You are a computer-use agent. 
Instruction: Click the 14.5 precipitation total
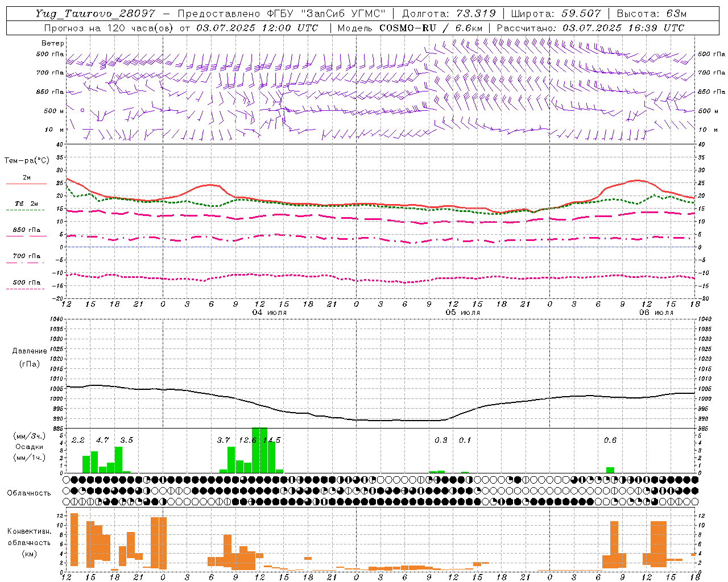click(272, 440)
